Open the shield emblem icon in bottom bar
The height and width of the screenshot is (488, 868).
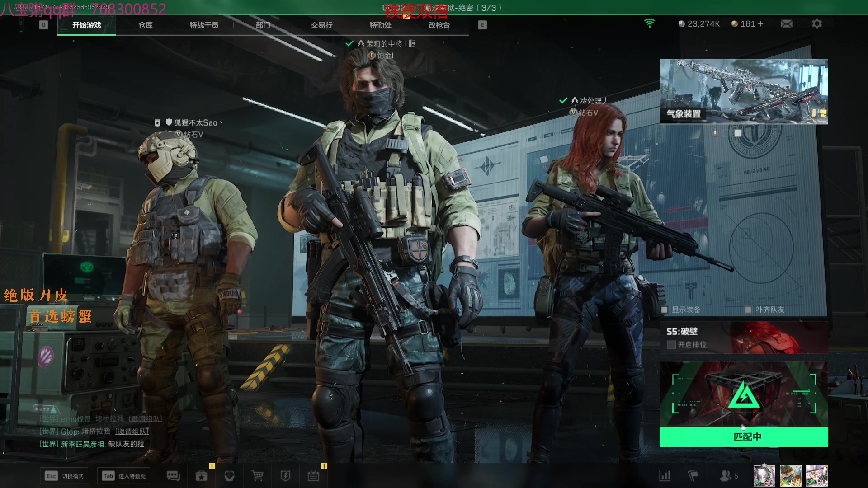pos(229,476)
